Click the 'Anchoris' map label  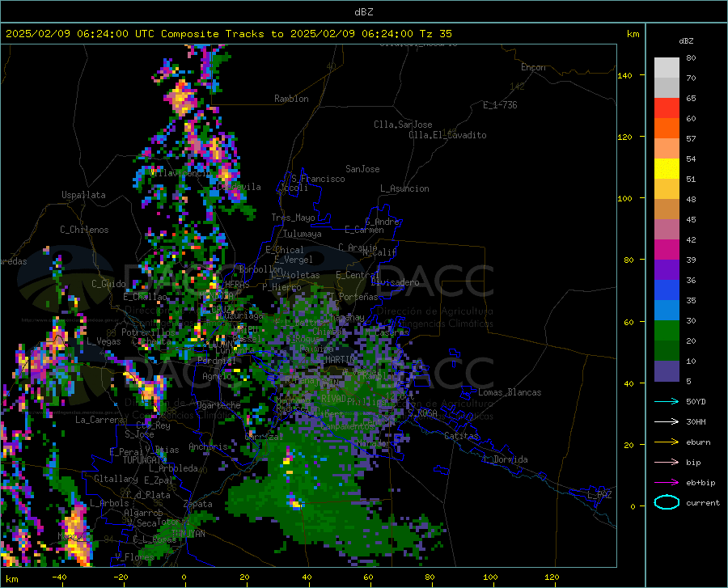pyautogui.click(x=208, y=446)
